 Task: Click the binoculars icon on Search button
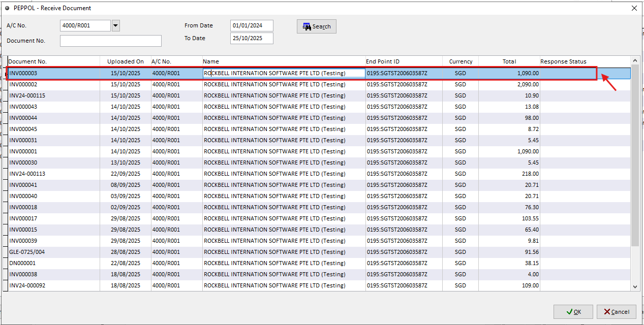point(306,26)
